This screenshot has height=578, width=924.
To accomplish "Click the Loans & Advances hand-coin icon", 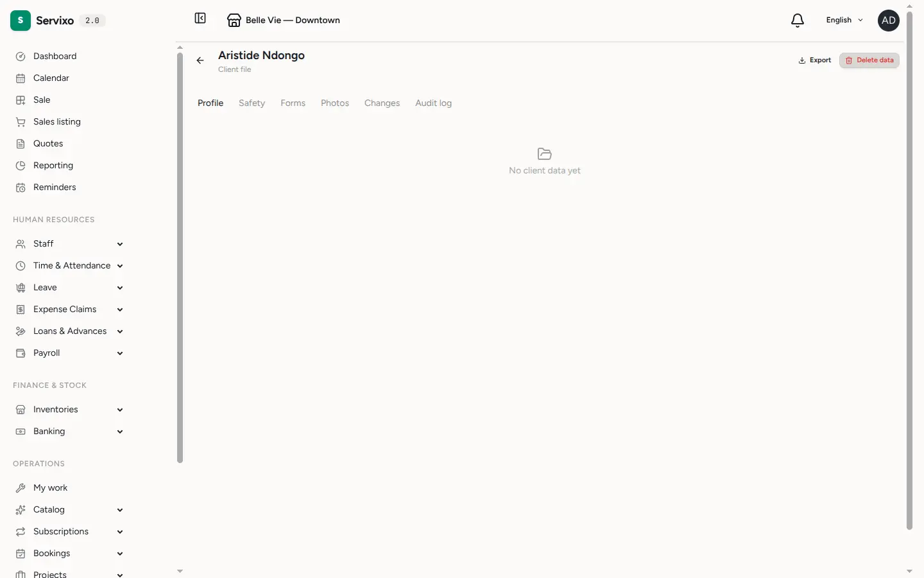I will 21,331.
